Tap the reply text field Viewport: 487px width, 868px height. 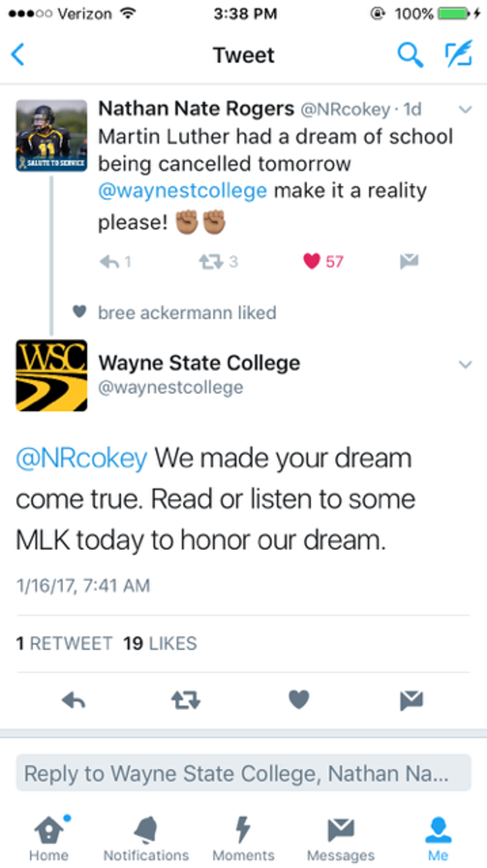[x=243, y=773]
